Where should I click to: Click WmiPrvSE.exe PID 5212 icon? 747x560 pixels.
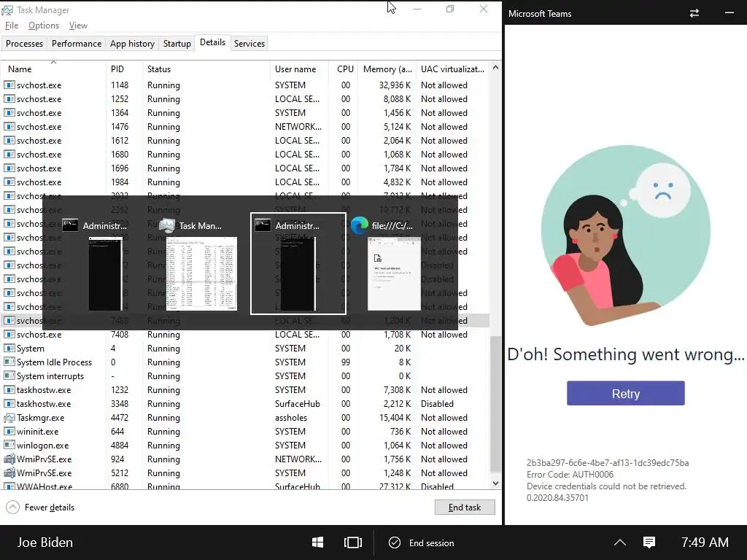(x=9, y=472)
